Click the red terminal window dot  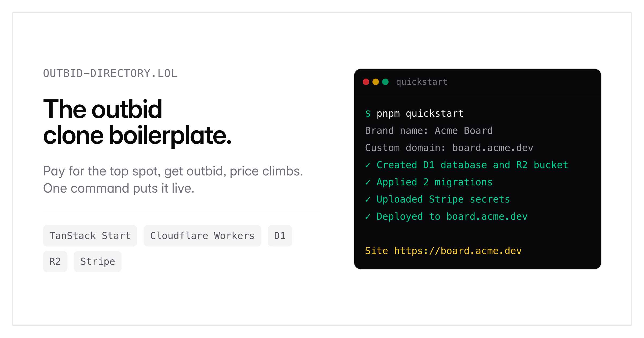tap(366, 82)
